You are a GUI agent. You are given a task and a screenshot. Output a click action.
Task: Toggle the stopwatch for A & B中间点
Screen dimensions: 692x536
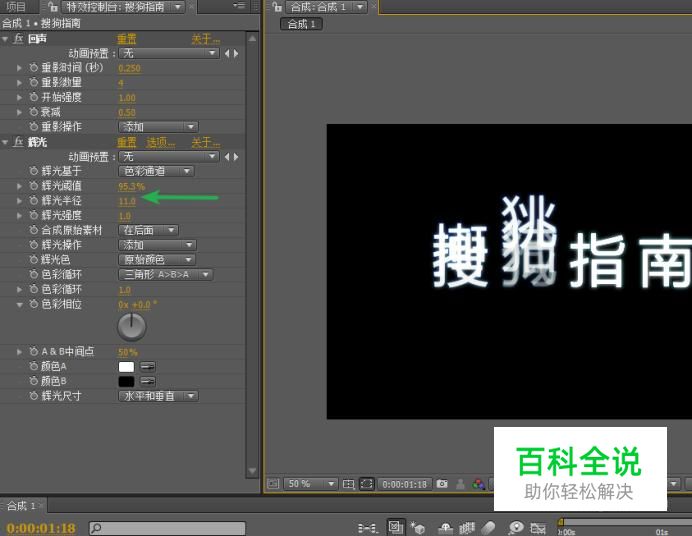click(34, 352)
